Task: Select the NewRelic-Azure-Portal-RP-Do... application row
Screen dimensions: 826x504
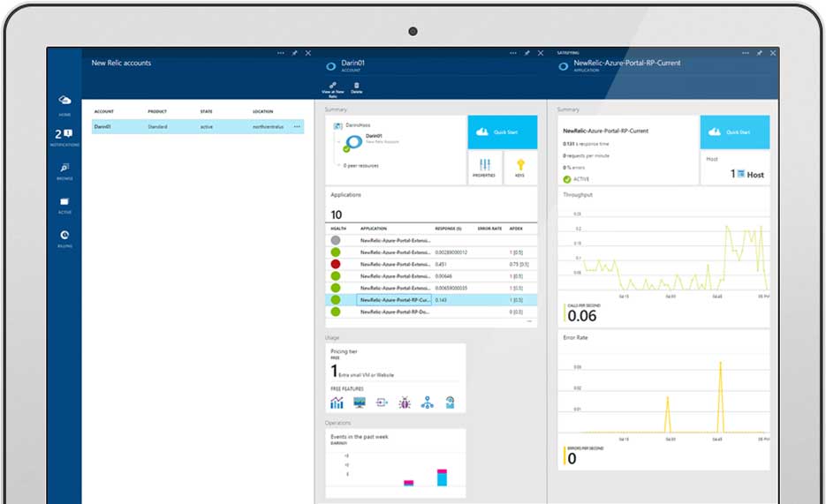Action: pyautogui.click(x=431, y=312)
